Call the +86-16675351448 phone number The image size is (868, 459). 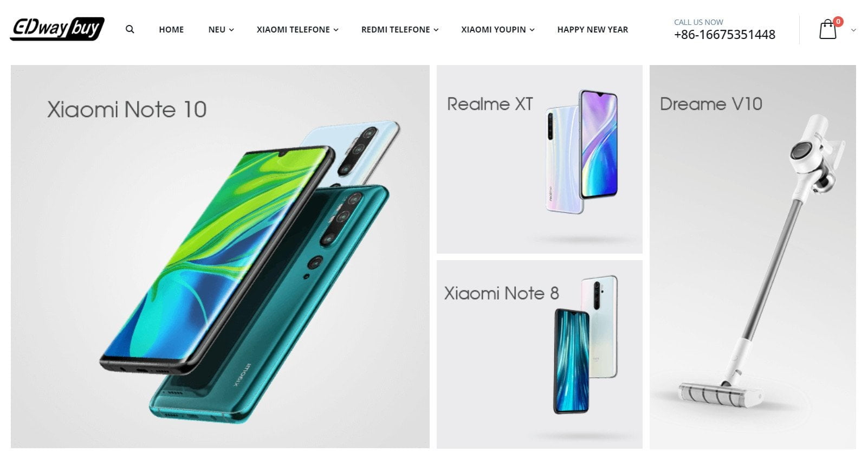pos(724,35)
